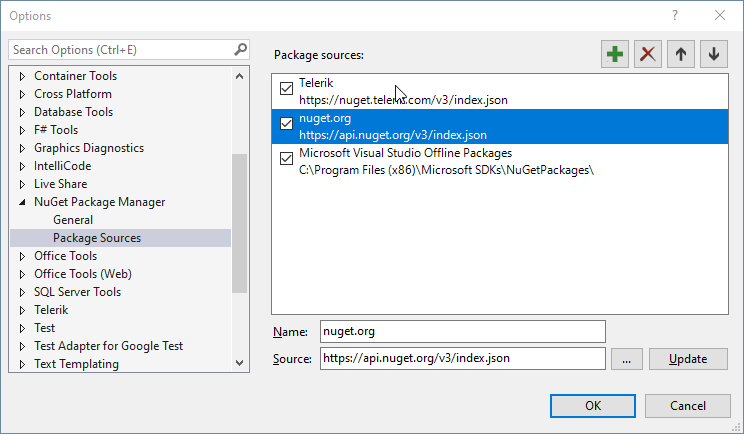This screenshot has width=744, height=434.
Task: Click OK to save options
Action: 593,406
